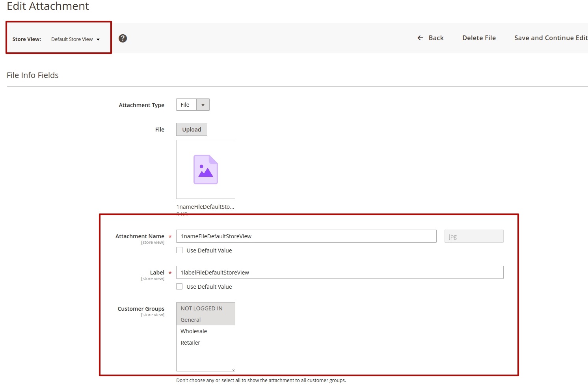Click Delete File button
Viewport: 588px width, 386px height.
pos(479,38)
